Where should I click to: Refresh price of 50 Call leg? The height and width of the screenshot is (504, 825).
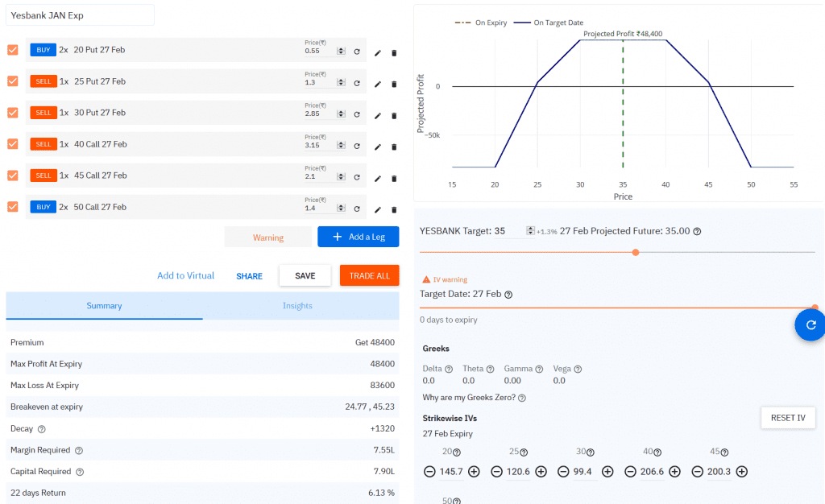tap(357, 209)
